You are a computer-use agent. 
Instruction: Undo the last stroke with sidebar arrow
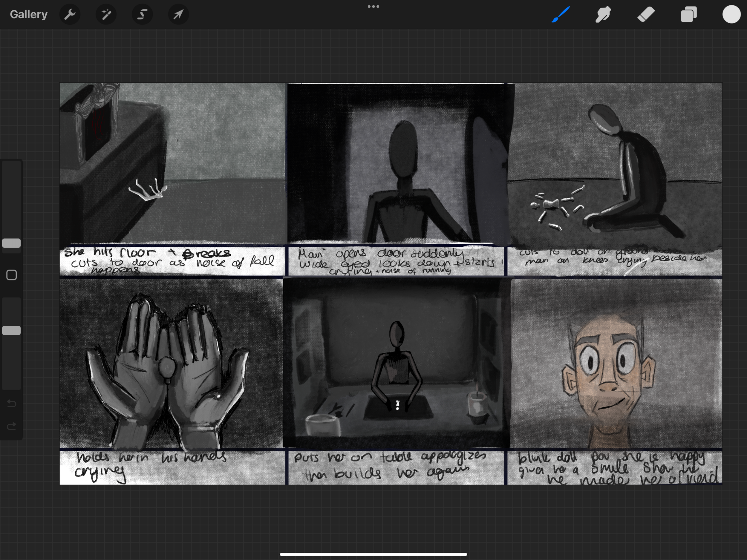pos(11,403)
